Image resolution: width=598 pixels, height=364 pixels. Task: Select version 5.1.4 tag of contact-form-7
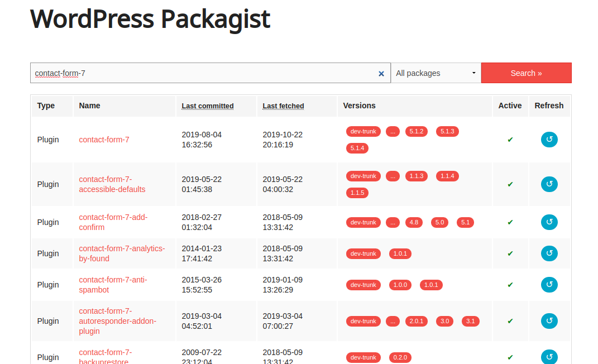[357, 148]
